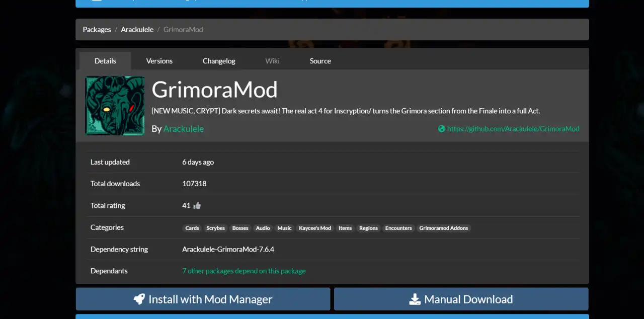Install with Mod Manager

tap(203, 299)
